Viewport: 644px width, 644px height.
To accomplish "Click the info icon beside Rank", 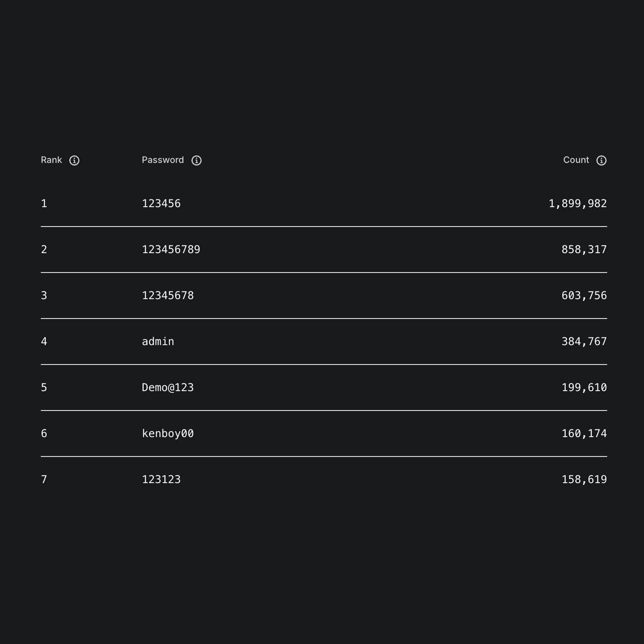I will click(x=74, y=160).
